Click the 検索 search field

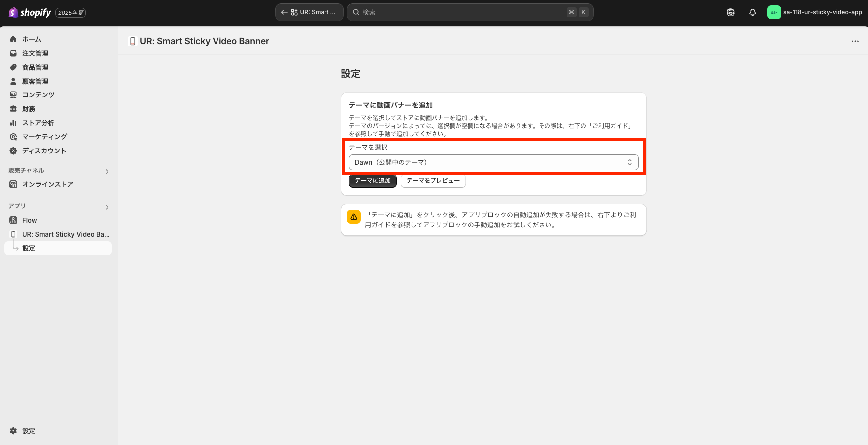[463, 12]
